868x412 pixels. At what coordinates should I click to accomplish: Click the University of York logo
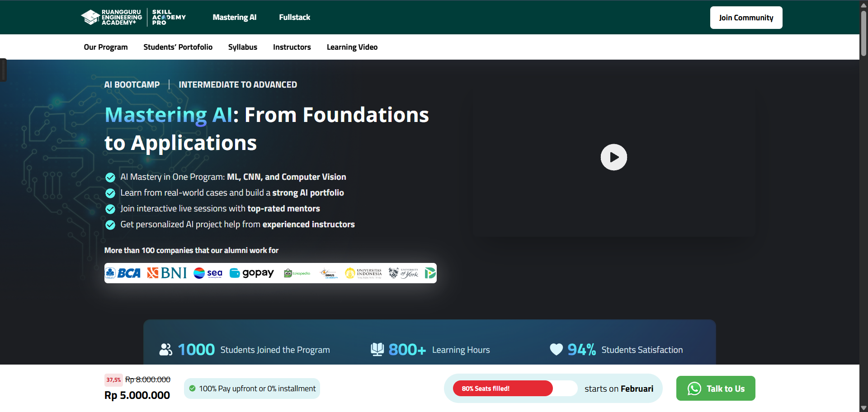404,273
